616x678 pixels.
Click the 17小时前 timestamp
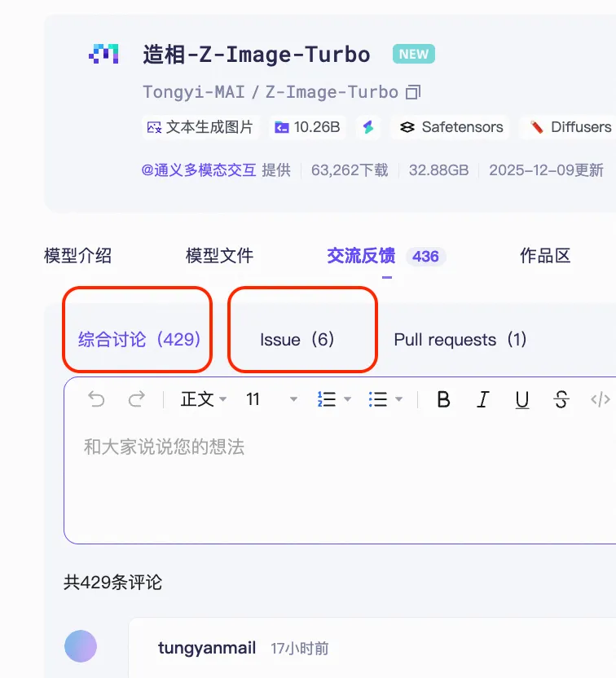(300, 648)
